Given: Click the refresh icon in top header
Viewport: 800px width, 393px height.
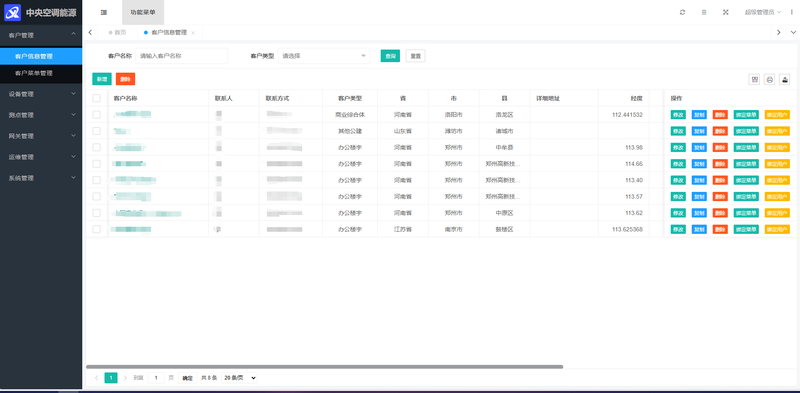Looking at the screenshot, I should click(682, 12).
